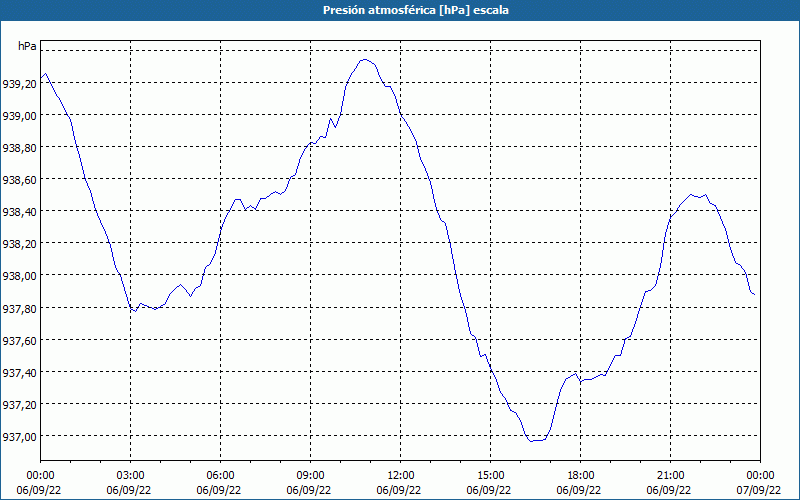
Task: Click the 939,20 y-axis label
Action: coord(20,84)
